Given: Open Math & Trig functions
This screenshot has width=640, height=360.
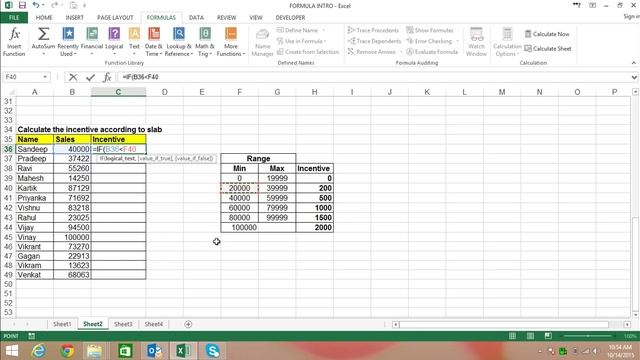Looking at the screenshot, I should pyautogui.click(x=204, y=42).
